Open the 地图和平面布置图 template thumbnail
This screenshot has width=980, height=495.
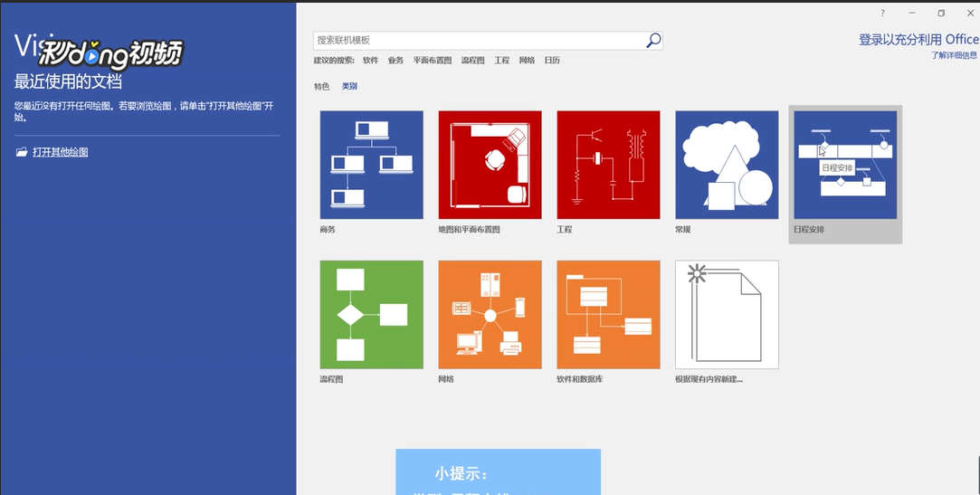pos(490,165)
